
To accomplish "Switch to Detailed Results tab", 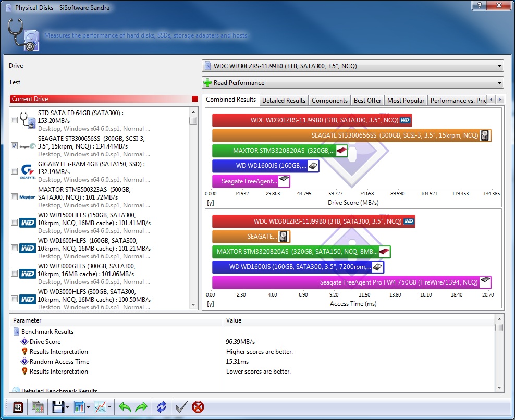I will click(x=284, y=101).
